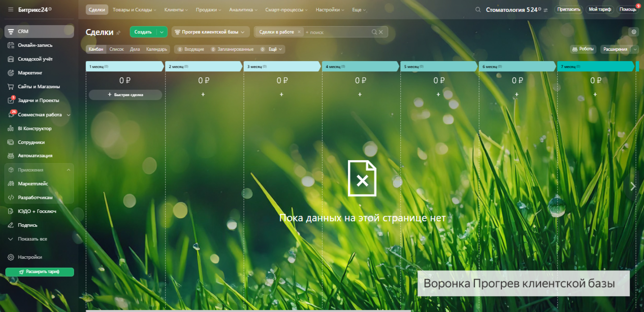Click the filter search input field
This screenshot has width=644, height=312.
(337, 32)
